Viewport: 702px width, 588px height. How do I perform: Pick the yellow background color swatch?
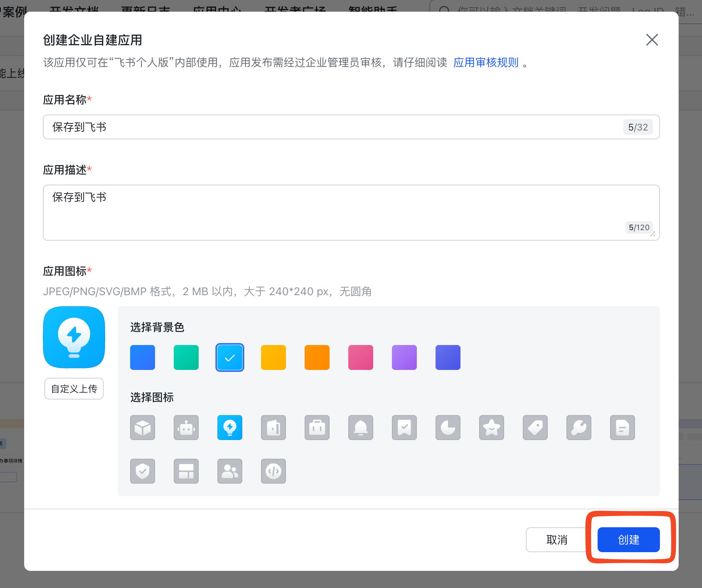pyautogui.click(x=273, y=357)
